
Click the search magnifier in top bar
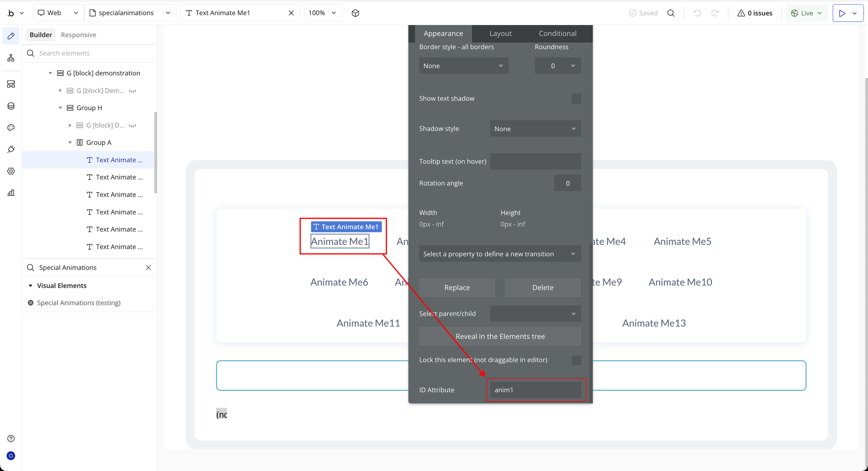point(671,13)
